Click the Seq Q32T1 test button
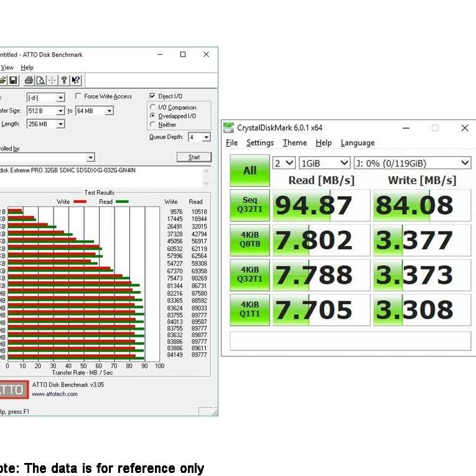This screenshot has width=476, height=476. pos(250,205)
